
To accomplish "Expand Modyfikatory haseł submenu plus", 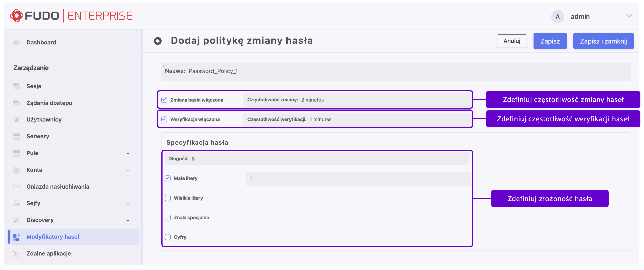I will click(x=128, y=237).
